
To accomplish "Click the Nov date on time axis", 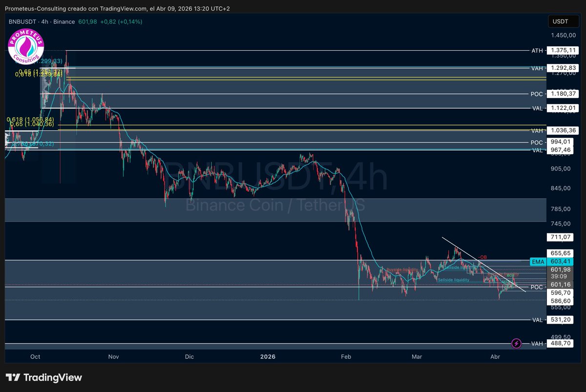I will click(x=113, y=357).
